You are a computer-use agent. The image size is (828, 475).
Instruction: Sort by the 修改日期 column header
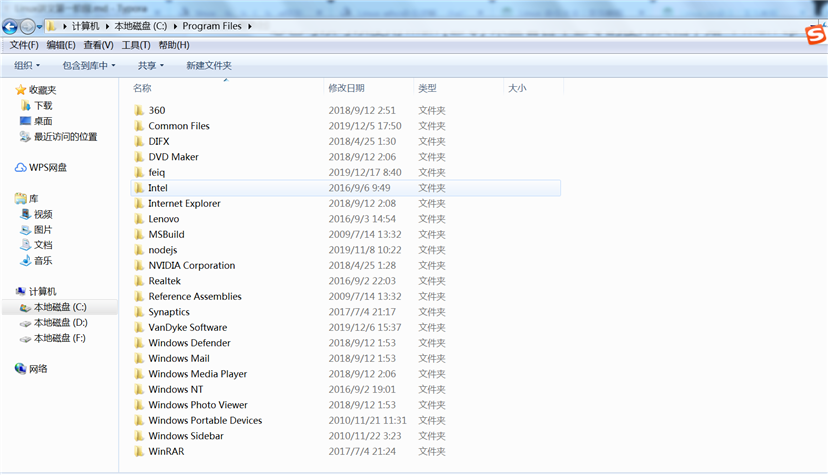(346, 88)
